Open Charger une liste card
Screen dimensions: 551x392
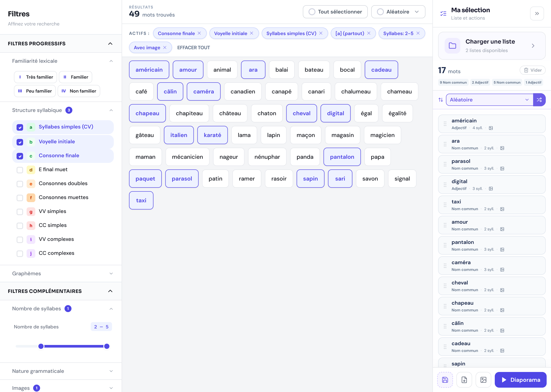tap(491, 46)
